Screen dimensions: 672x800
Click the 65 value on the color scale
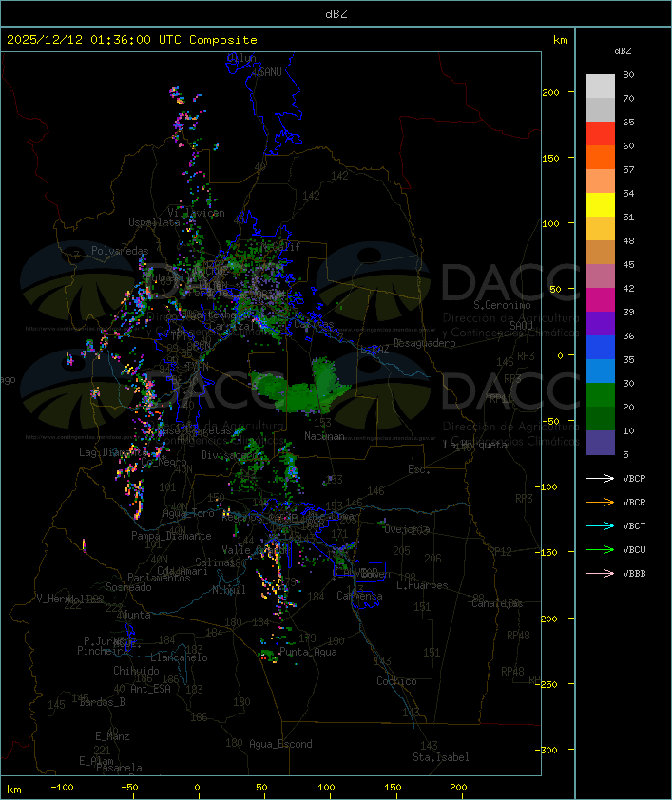(x=628, y=122)
